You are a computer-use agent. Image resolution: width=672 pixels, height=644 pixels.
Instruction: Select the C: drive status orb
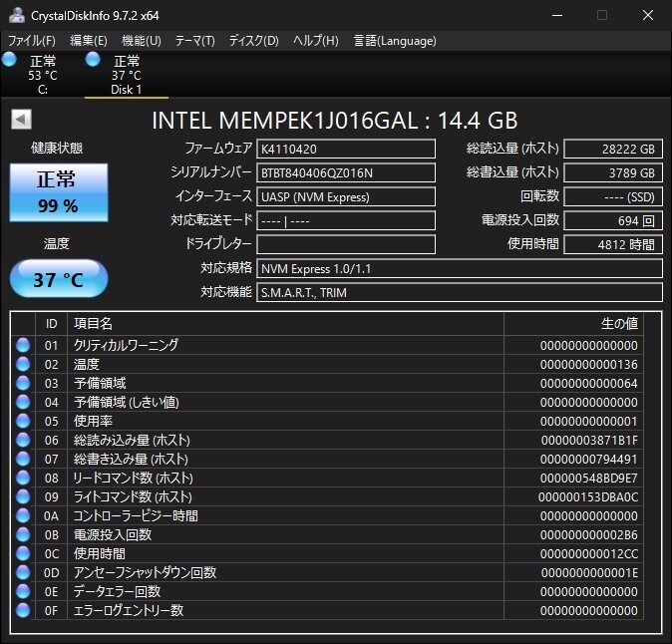point(10,60)
